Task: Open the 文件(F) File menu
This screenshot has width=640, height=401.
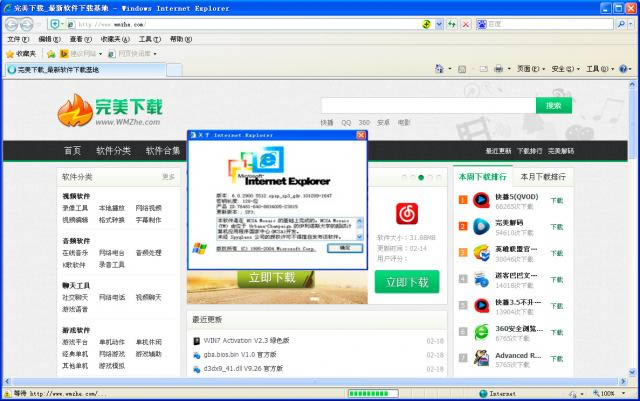Action: (18, 39)
